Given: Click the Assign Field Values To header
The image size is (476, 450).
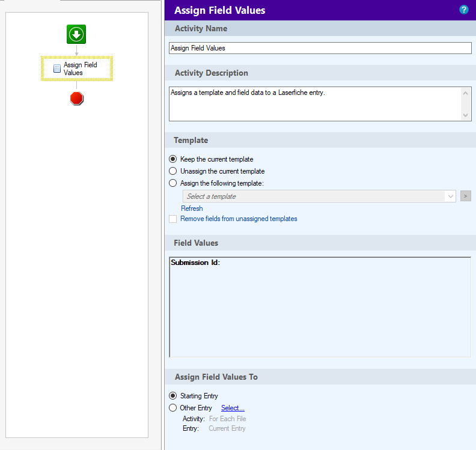Looking at the screenshot, I should [216, 377].
